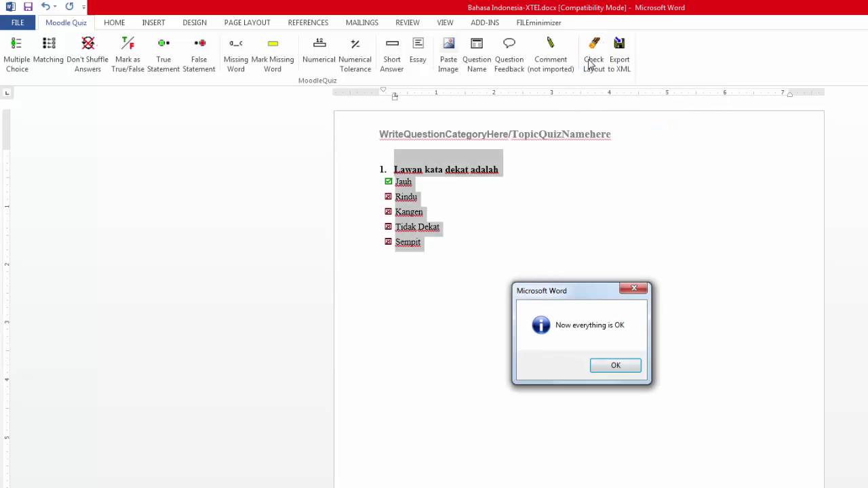The width and height of the screenshot is (868, 488).
Task: Click the answer text 'Sempit'
Action: click(x=408, y=241)
